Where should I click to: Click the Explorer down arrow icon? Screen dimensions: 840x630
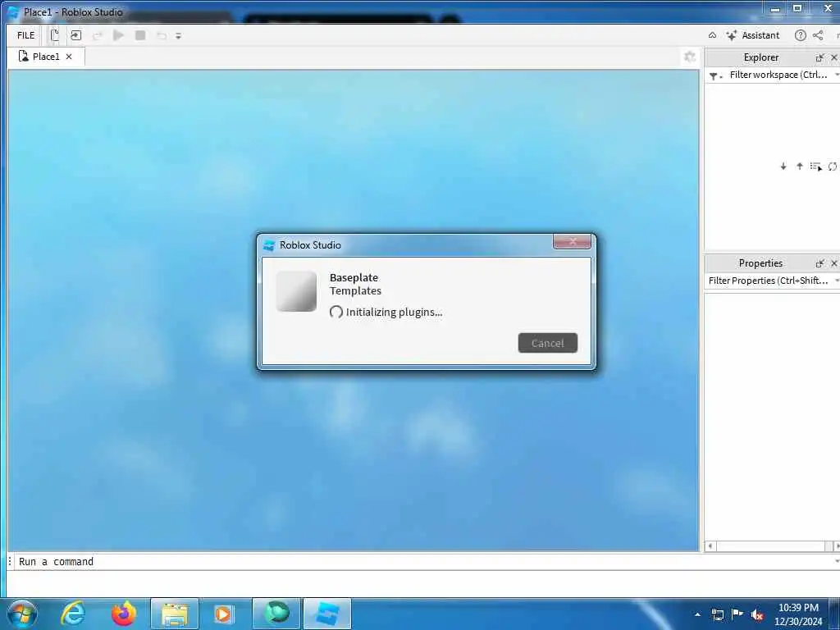[x=783, y=167]
